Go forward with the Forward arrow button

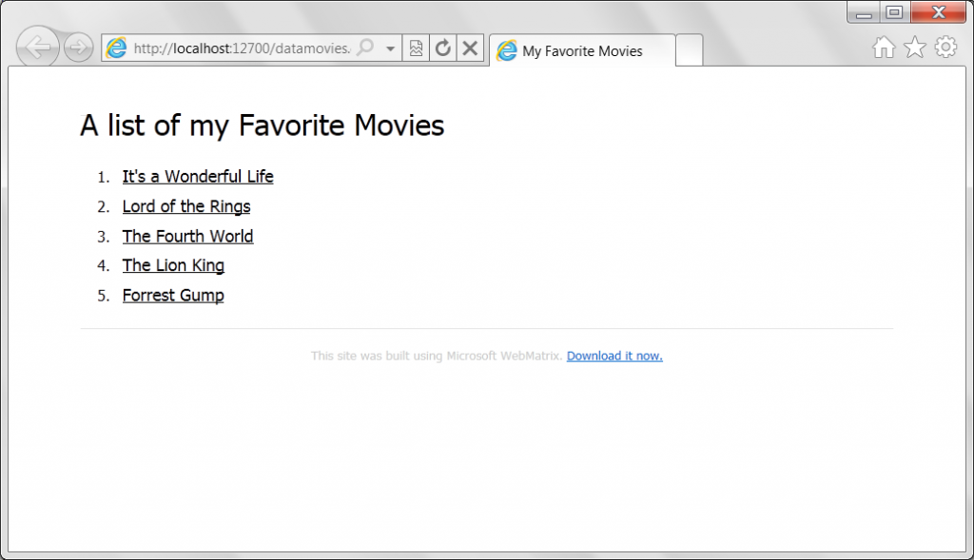tap(78, 48)
